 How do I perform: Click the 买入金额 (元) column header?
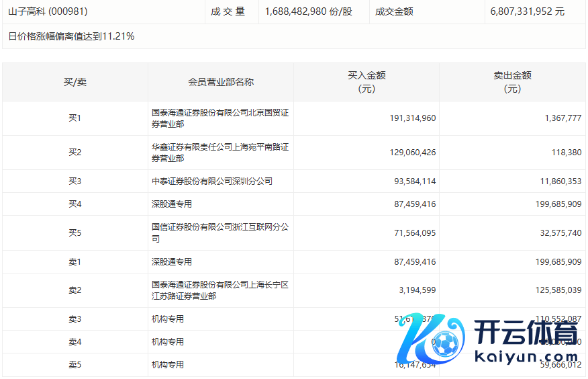pos(366,82)
